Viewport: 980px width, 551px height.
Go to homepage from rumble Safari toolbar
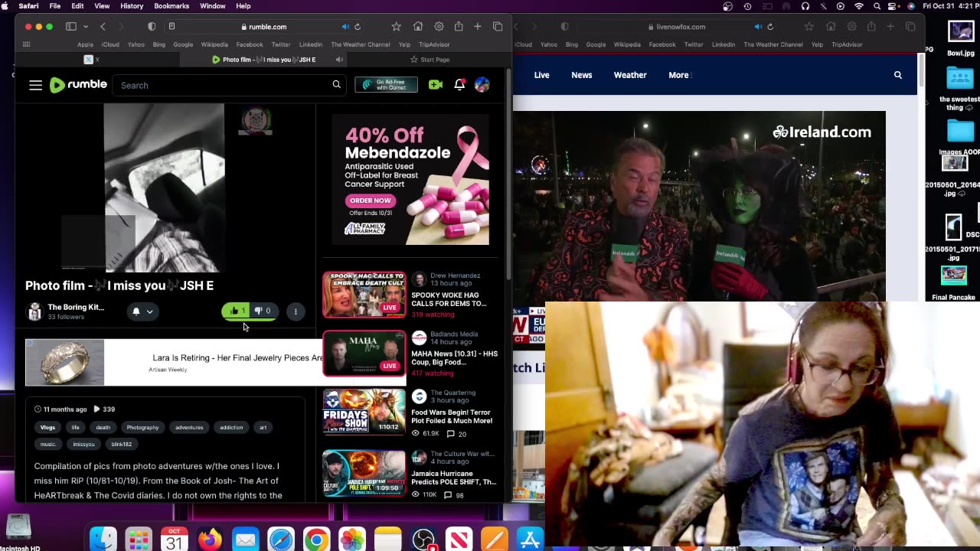417,27
